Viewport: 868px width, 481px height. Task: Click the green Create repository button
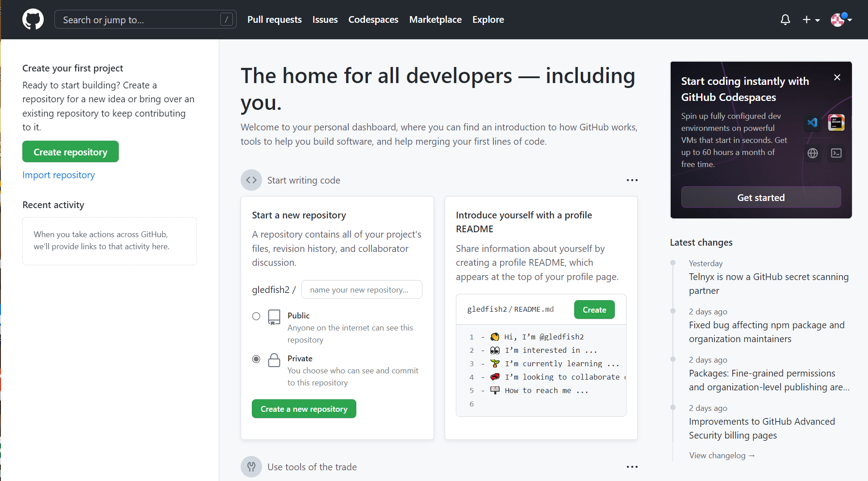pyautogui.click(x=71, y=152)
